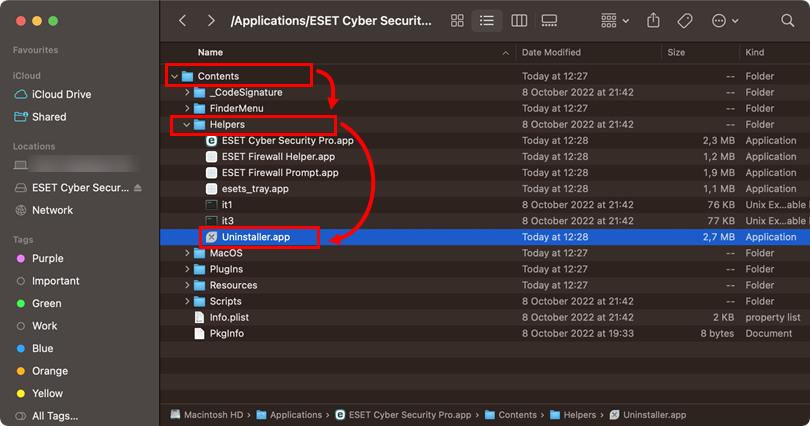This screenshot has height=426, width=810.
Task: Switch to list view
Action: coord(487,21)
